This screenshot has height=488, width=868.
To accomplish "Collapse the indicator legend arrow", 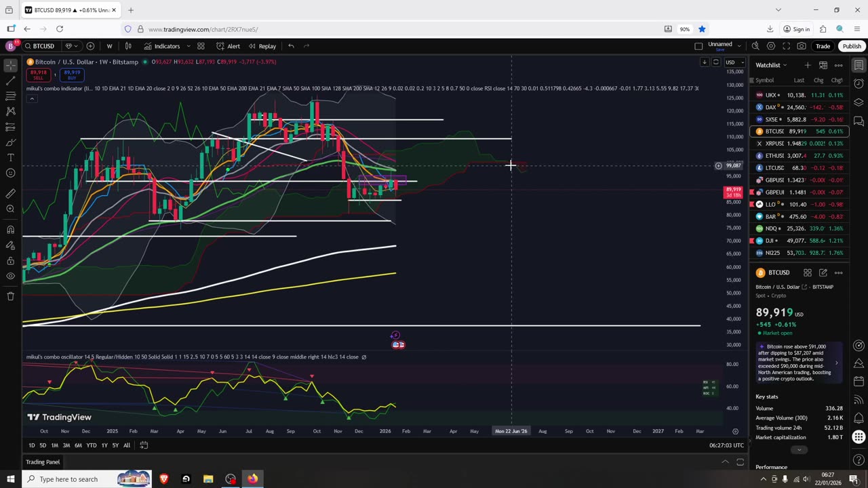I will point(31,99).
